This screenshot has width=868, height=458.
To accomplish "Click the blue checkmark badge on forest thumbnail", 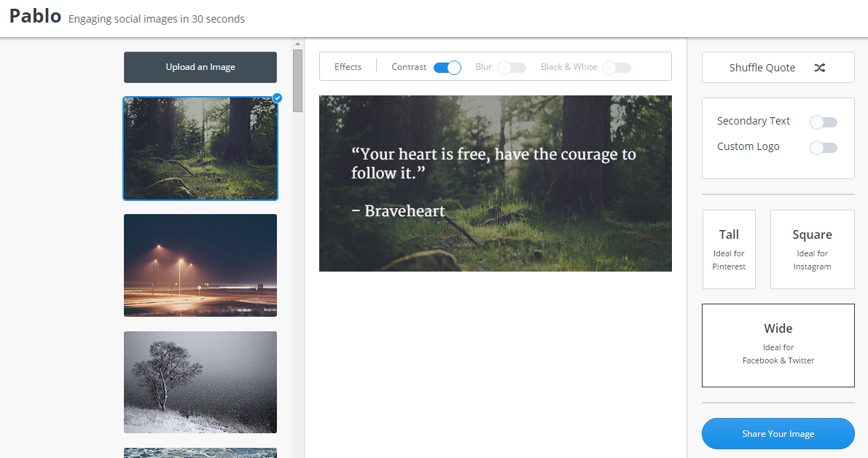I will pos(278,98).
